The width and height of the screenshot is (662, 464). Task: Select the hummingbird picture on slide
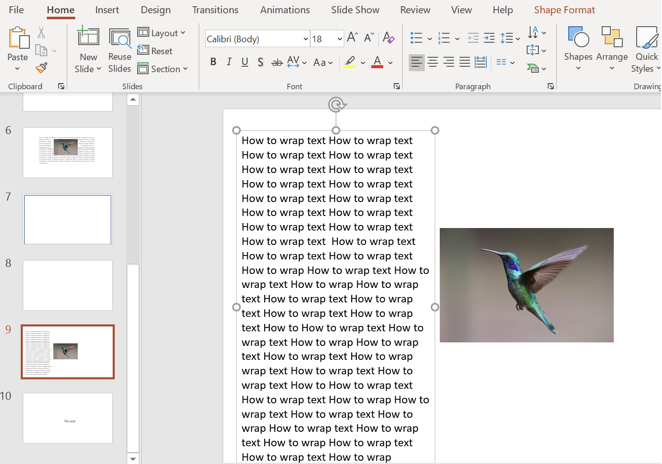click(526, 285)
